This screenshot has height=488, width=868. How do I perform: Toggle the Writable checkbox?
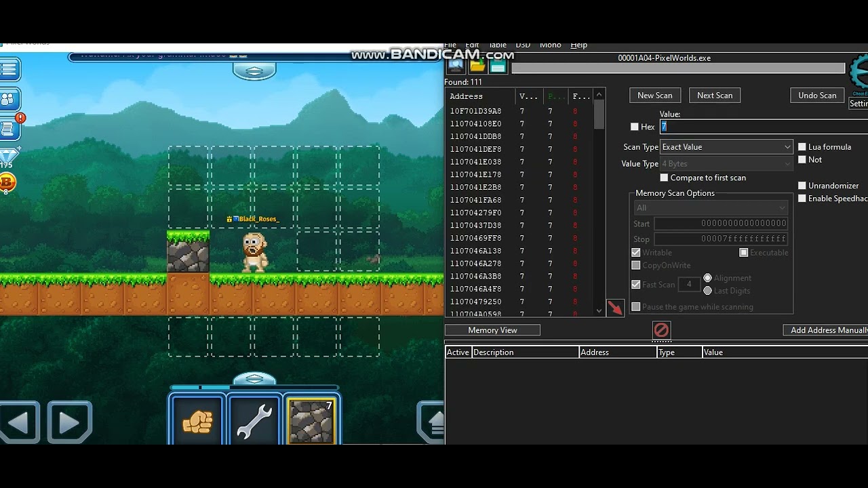635,253
